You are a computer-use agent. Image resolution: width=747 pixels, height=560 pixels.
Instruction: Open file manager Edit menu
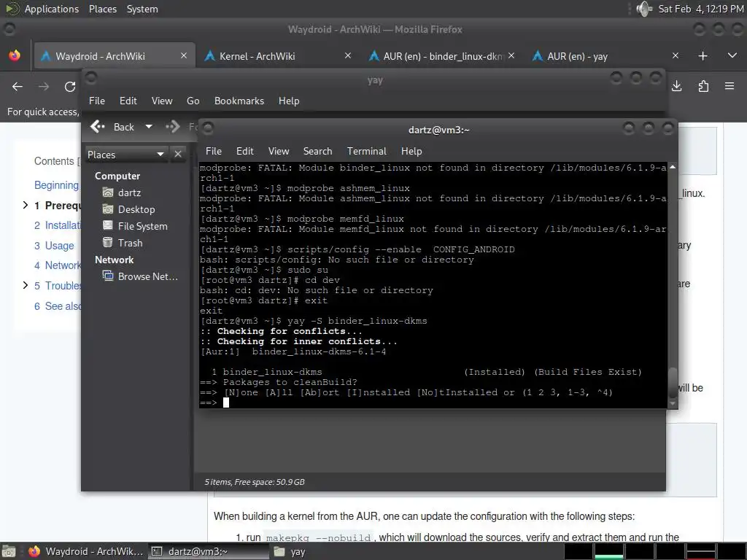pyautogui.click(x=128, y=101)
